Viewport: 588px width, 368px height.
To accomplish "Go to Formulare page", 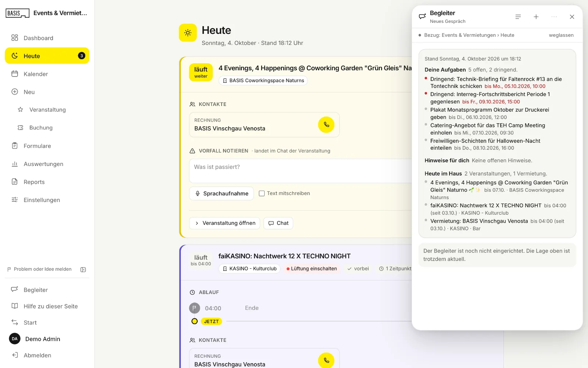I will [x=47, y=146].
